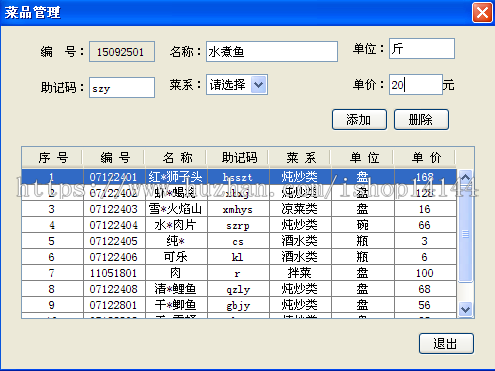
Task: Click the 添加 button
Action: [x=359, y=119]
